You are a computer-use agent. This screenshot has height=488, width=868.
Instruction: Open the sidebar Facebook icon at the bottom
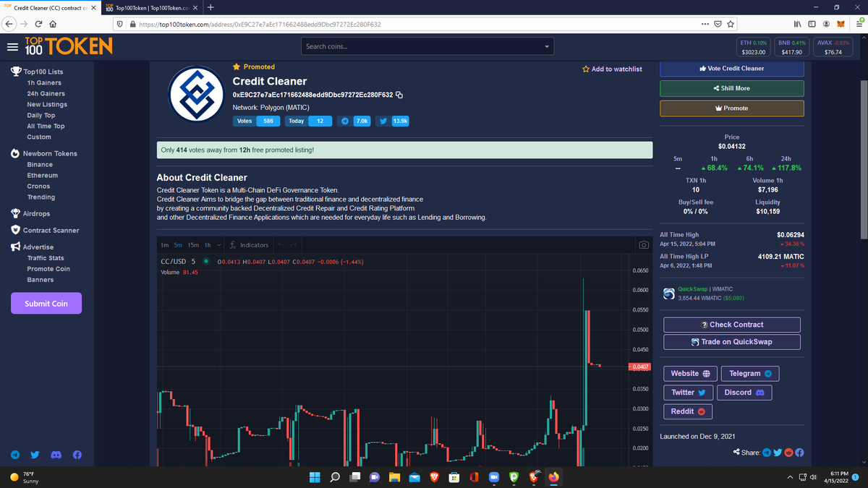[x=77, y=455]
